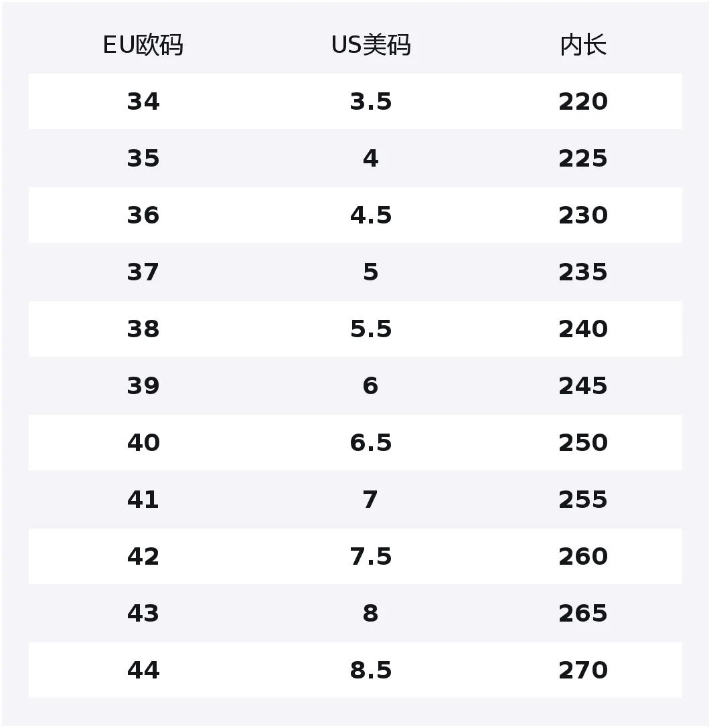Click inner length 265 value
This screenshot has width=711, height=728.
[x=583, y=614]
